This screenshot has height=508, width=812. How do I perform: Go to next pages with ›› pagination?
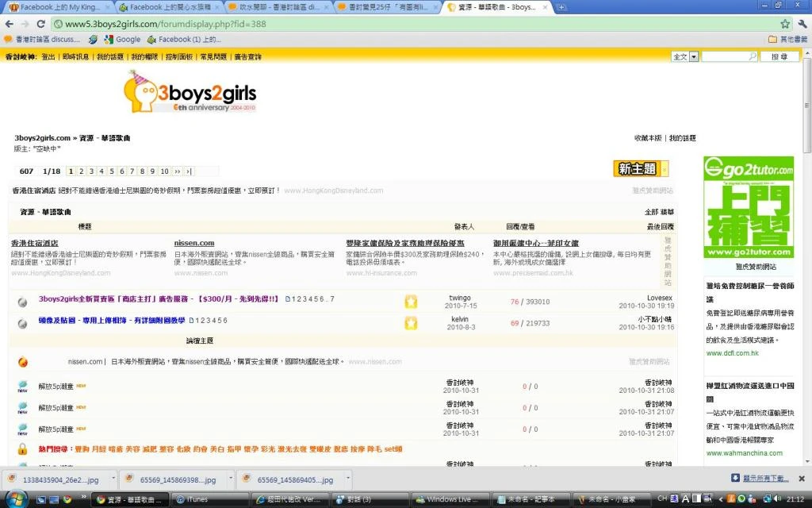point(177,171)
